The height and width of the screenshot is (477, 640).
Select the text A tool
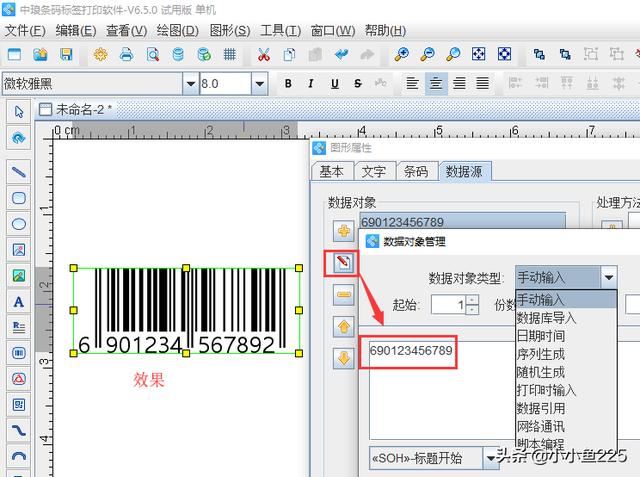coord(19,302)
